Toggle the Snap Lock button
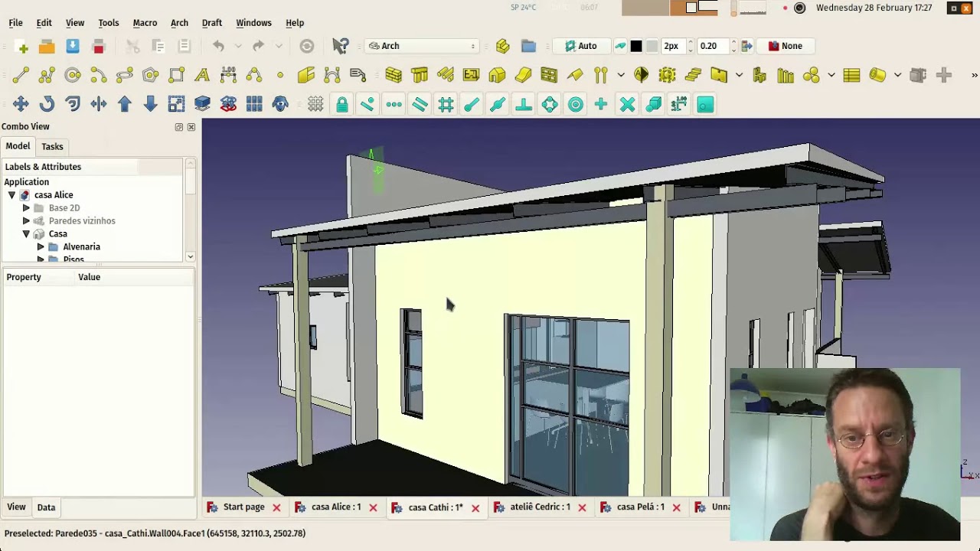 [342, 104]
